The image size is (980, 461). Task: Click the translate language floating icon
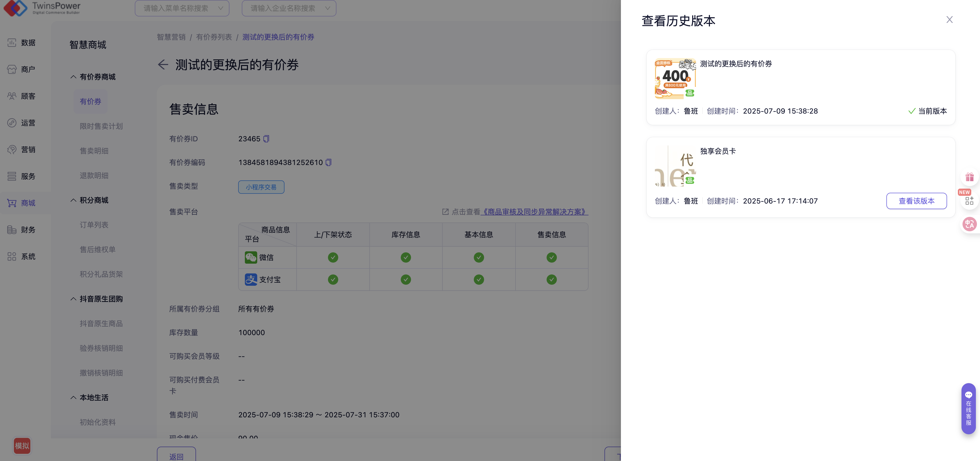[x=969, y=224]
